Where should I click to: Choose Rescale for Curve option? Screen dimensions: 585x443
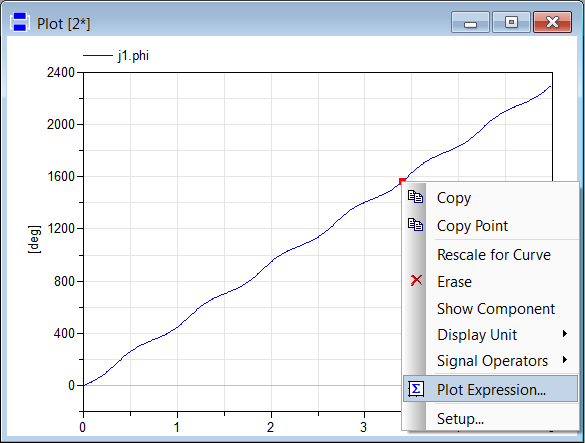pos(490,255)
